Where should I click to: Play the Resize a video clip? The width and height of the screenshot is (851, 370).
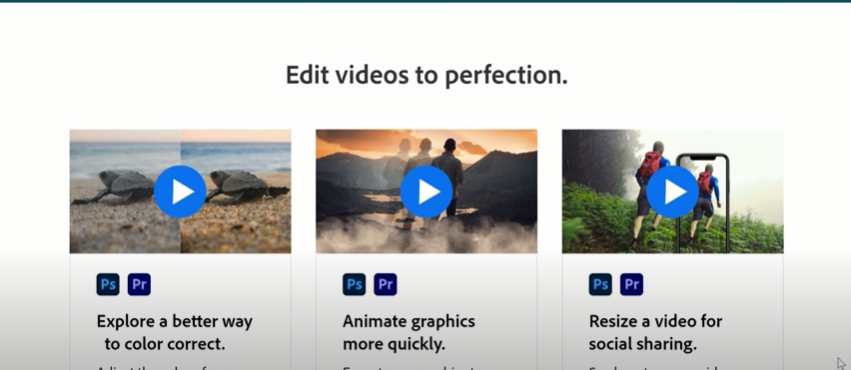(x=672, y=192)
